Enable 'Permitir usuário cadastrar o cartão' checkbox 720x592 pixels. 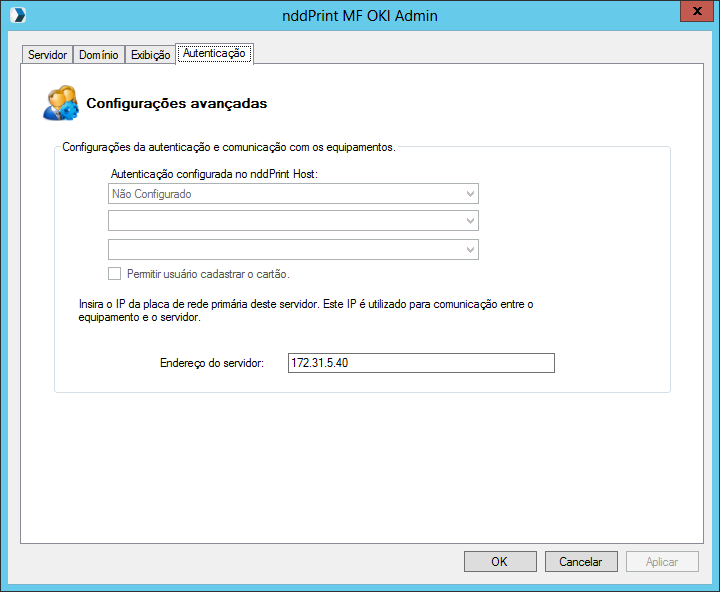[x=114, y=274]
